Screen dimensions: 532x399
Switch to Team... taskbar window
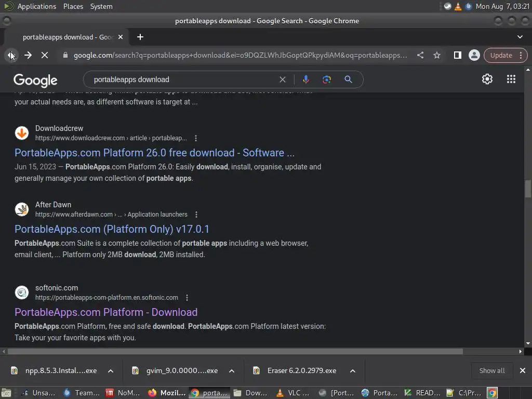point(82,393)
